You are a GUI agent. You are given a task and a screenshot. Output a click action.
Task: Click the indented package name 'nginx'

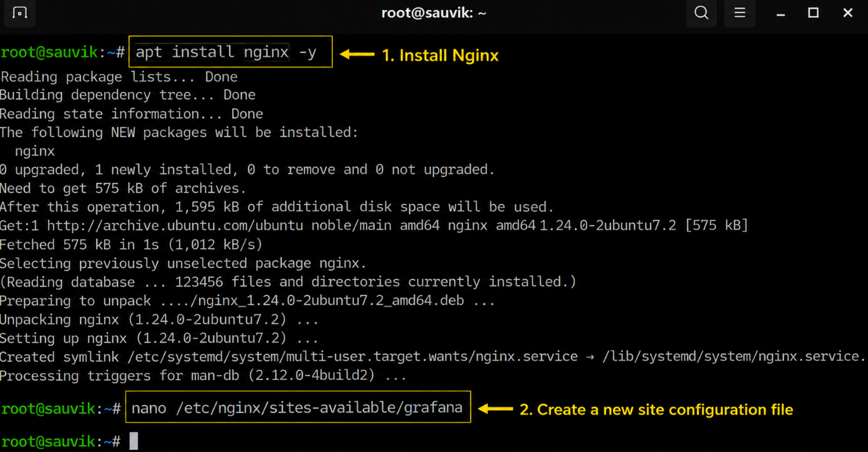(x=35, y=151)
